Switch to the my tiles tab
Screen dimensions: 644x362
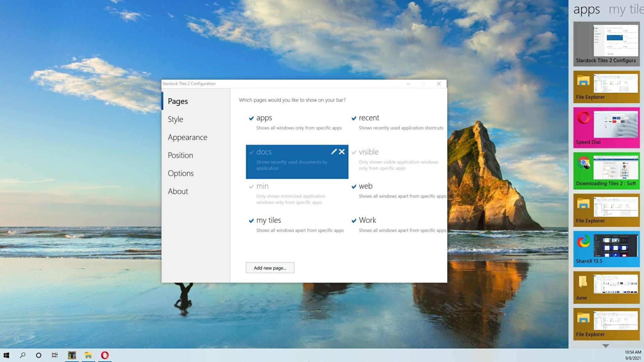[626, 9]
